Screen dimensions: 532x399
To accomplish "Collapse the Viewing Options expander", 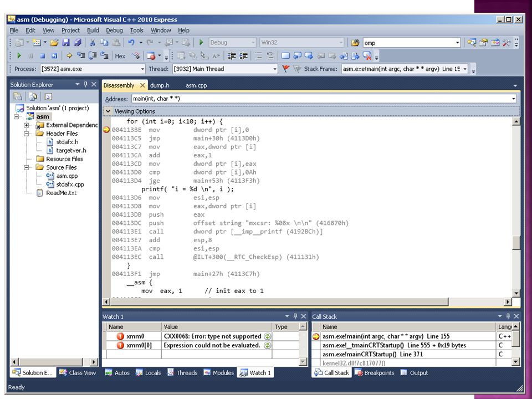I will tap(108, 111).
